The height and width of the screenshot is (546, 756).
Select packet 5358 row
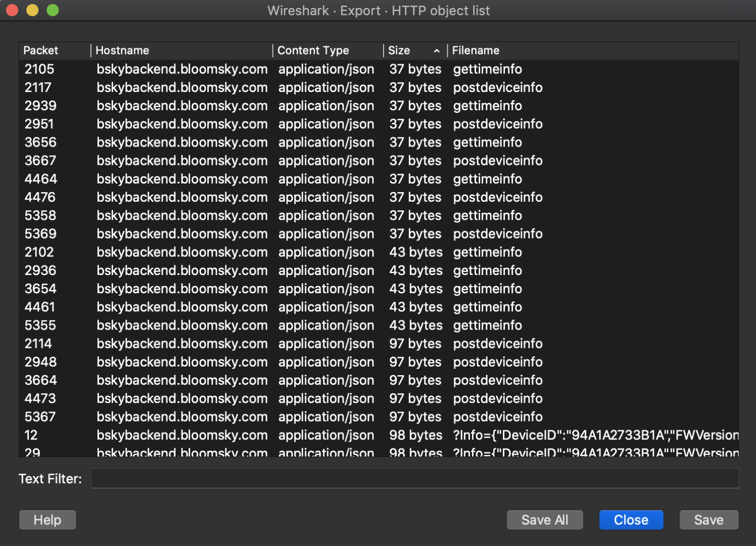(x=379, y=215)
